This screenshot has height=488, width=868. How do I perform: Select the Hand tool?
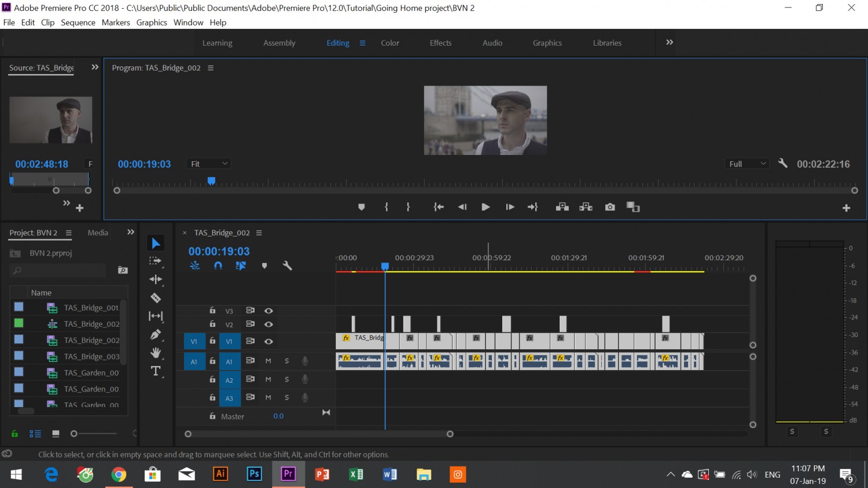[156, 353]
